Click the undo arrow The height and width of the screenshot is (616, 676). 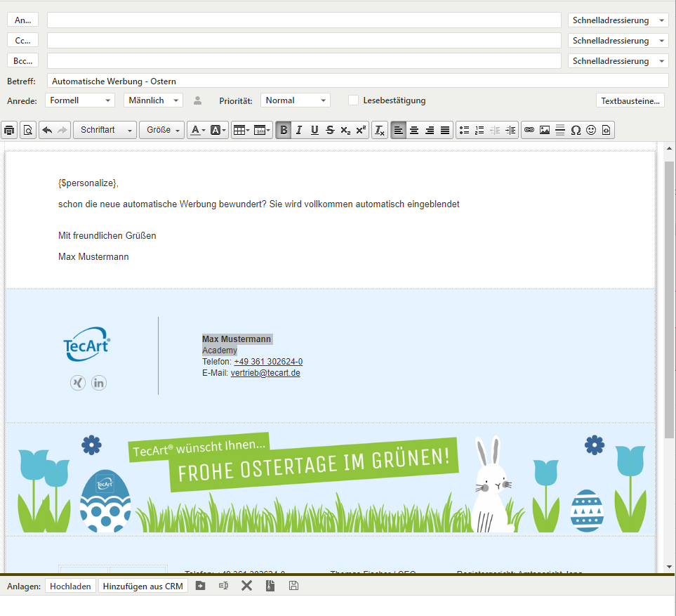pyautogui.click(x=47, y=130)
